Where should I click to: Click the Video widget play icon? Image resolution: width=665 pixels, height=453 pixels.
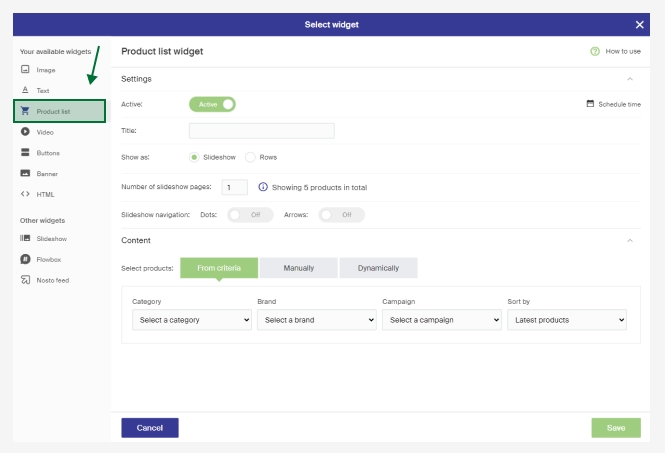pos(25,132)
